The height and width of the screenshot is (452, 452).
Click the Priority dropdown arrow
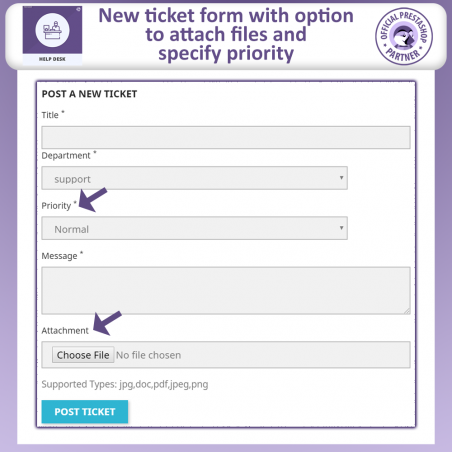pyautogui.click(x=341, y=228)
